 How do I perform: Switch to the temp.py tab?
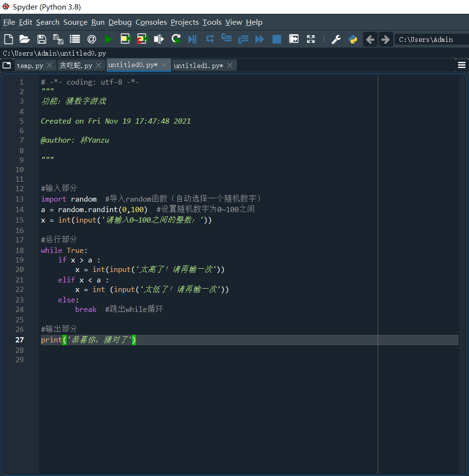(x=30, y=66)
